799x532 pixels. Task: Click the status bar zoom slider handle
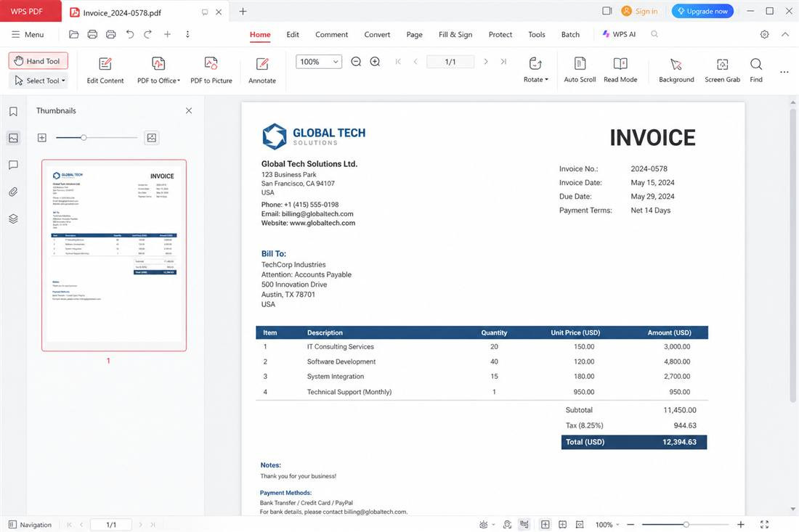tap(686, 524)
